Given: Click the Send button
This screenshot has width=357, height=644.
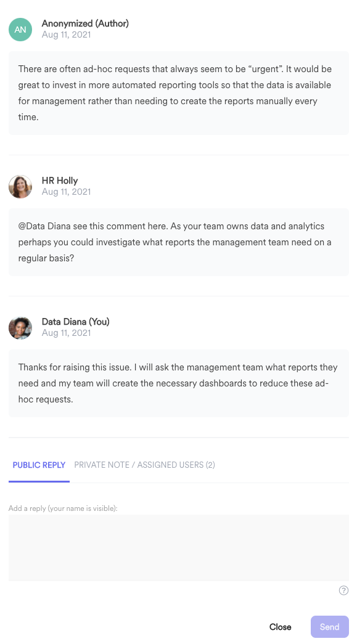Looking at the screenshot, I should click(x=329, y=627).
